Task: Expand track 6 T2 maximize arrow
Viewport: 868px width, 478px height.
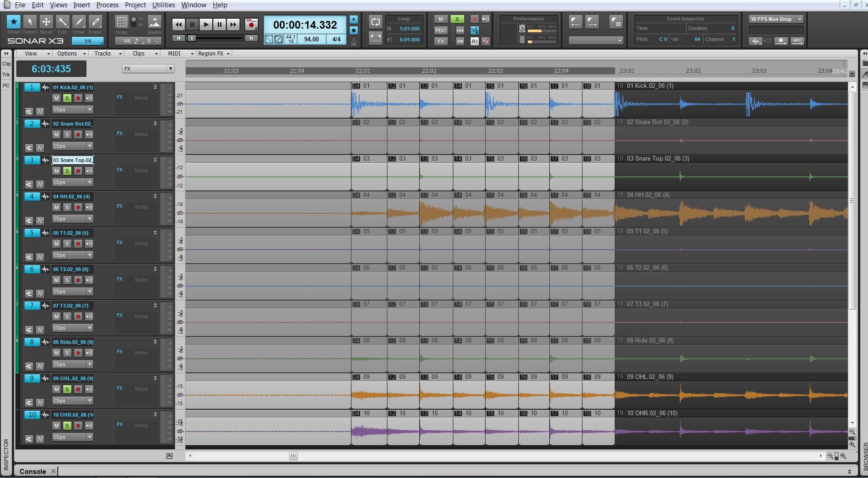Action: [x=155, y=269]
